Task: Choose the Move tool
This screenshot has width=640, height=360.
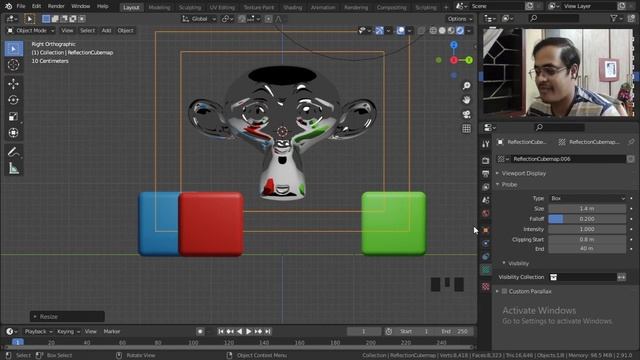Action: pos(13,84)
